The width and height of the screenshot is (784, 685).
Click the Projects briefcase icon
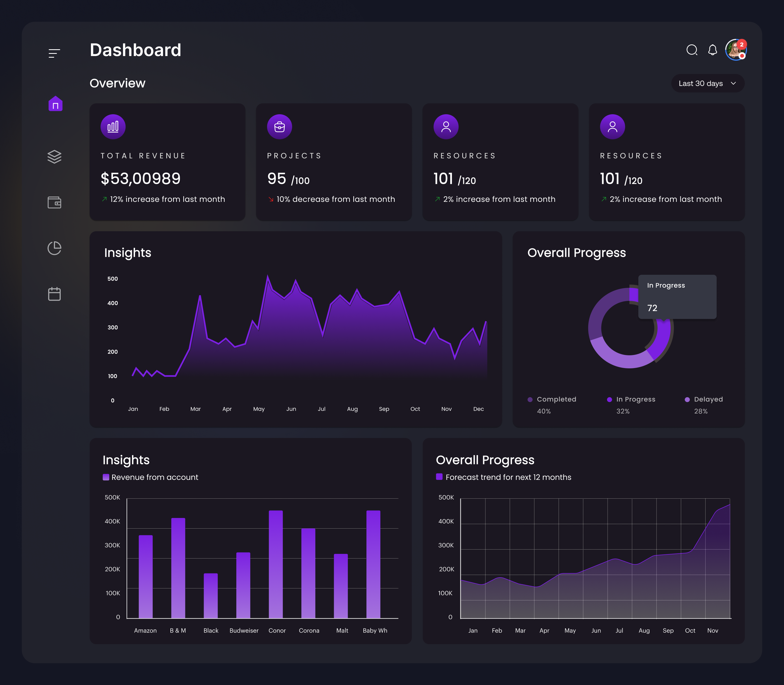280,126
